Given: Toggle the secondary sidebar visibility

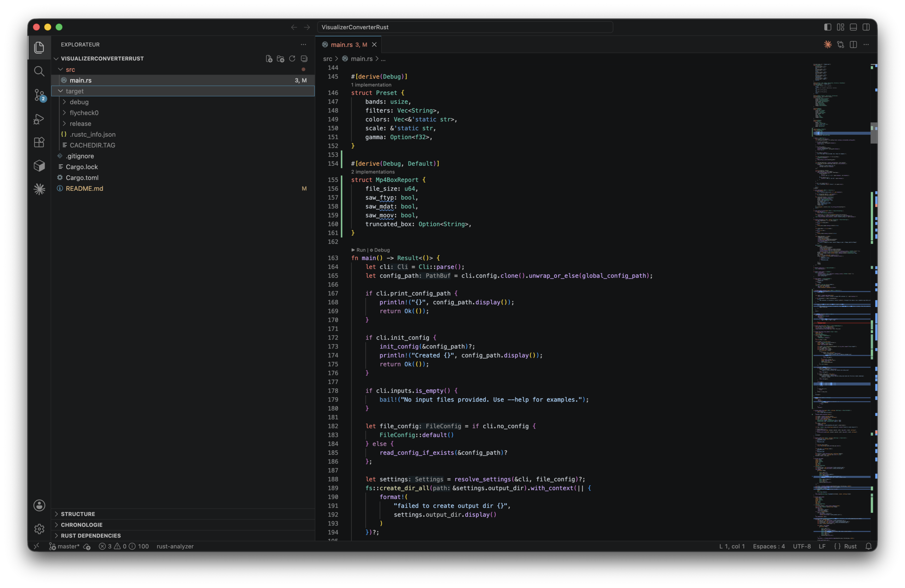Looking at the screenshot, I should pyautogui.click(x=866, y=27).
